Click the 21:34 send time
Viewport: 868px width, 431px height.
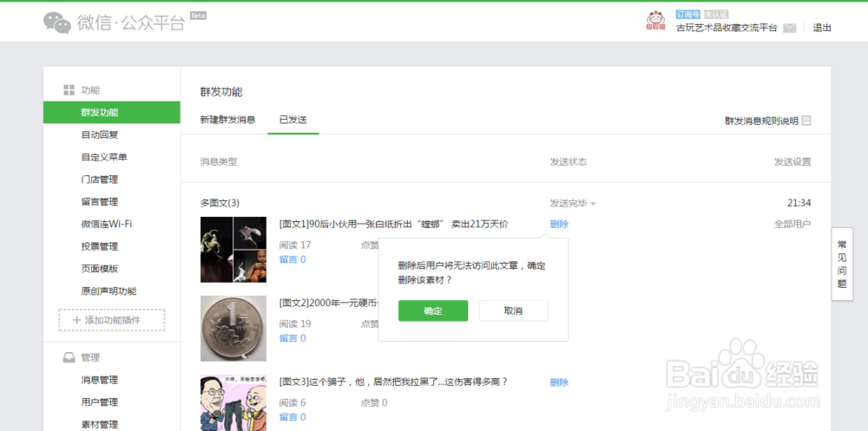click(799, 203)
